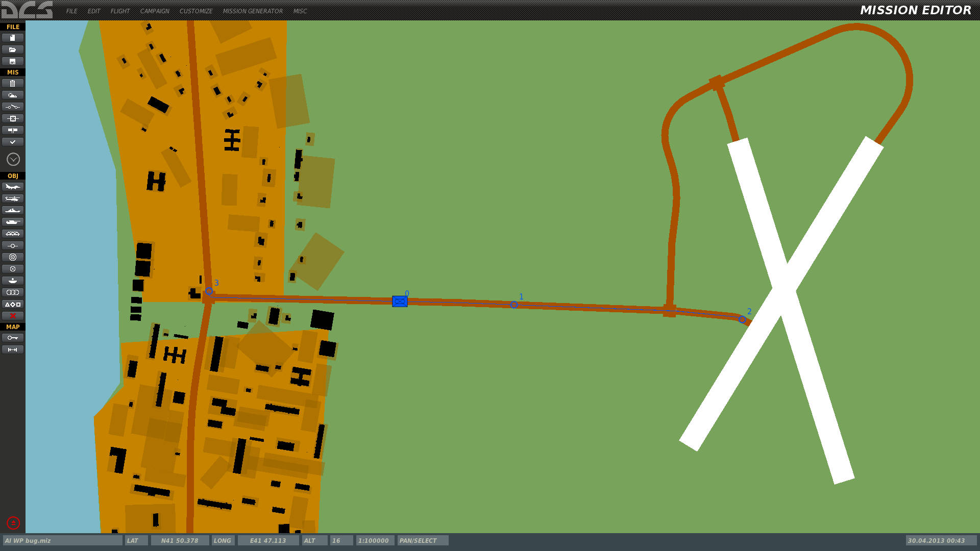Screen dimensions: 980x551
Task: Select the blue vehicle group unit at waypoint 0
Action: [x=400, y=302]
